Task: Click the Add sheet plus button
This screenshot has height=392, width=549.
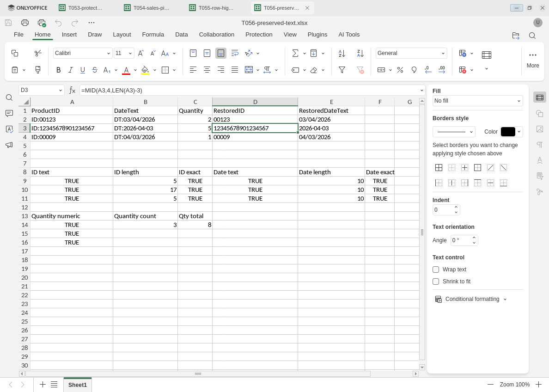Action: [x=43, y=385]
